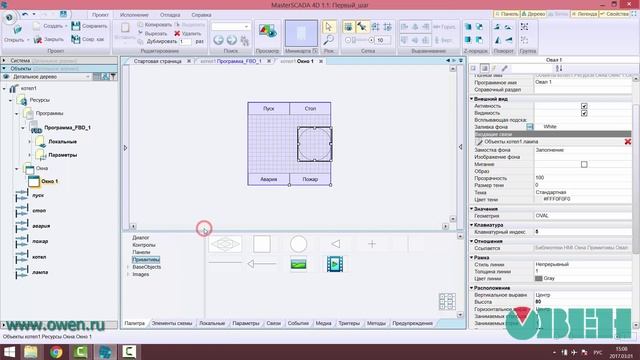
Task: Expand the Локальные tree node
Action: (29, 142)
